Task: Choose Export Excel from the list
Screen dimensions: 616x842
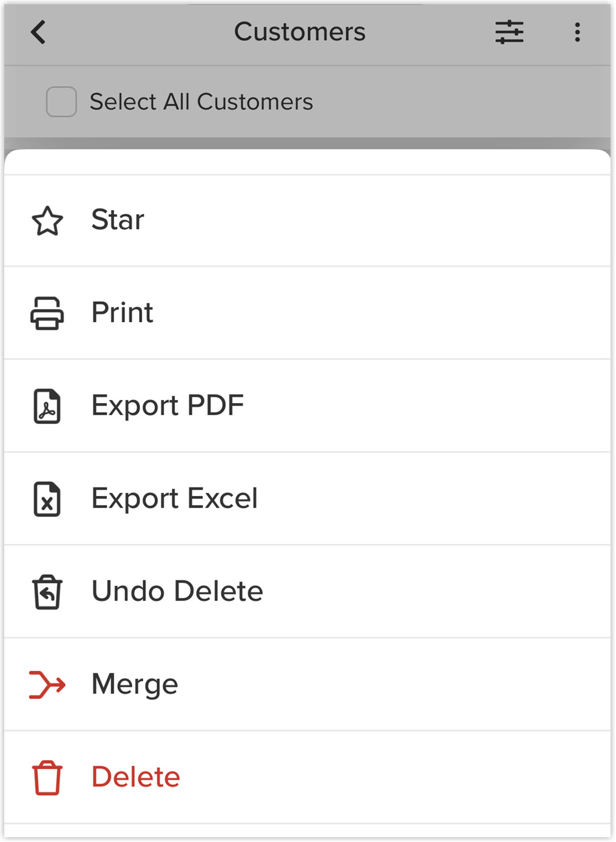Action: (308, 499)
